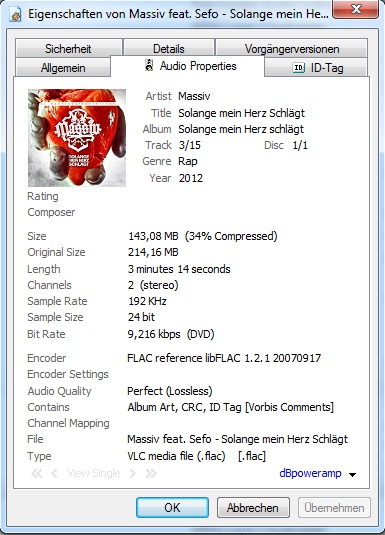Screen dimensions: 385x535
Task: Click the ID-Tag tab icon
Action: tap(299, 68)
